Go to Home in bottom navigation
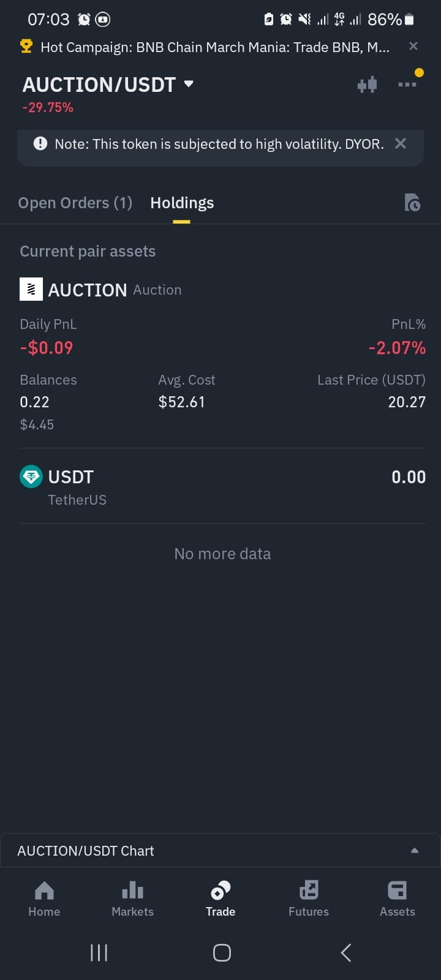Viewport: 441px width, 980px height. (44, 899)
